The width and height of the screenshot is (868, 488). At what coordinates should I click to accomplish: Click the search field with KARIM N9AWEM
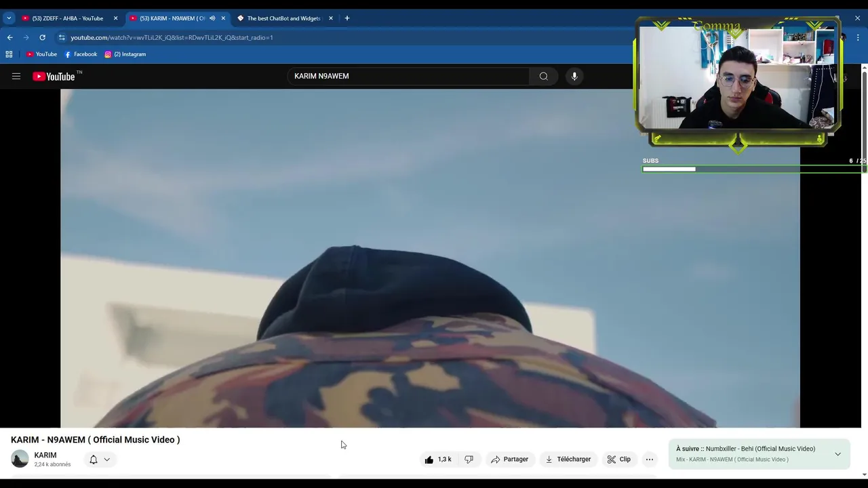coord(408,77)
